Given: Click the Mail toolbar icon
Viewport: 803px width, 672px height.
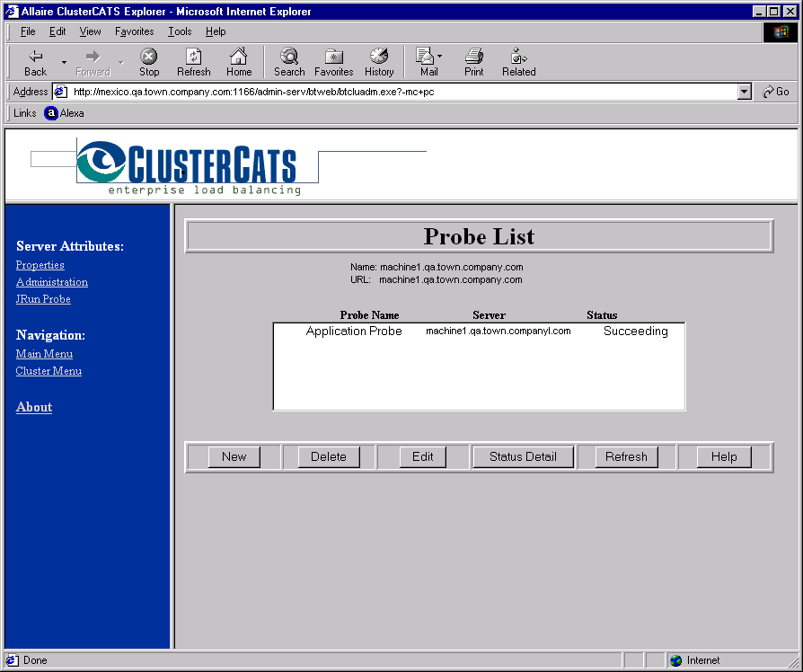Looking at the screenshot, I should [429, 63].
